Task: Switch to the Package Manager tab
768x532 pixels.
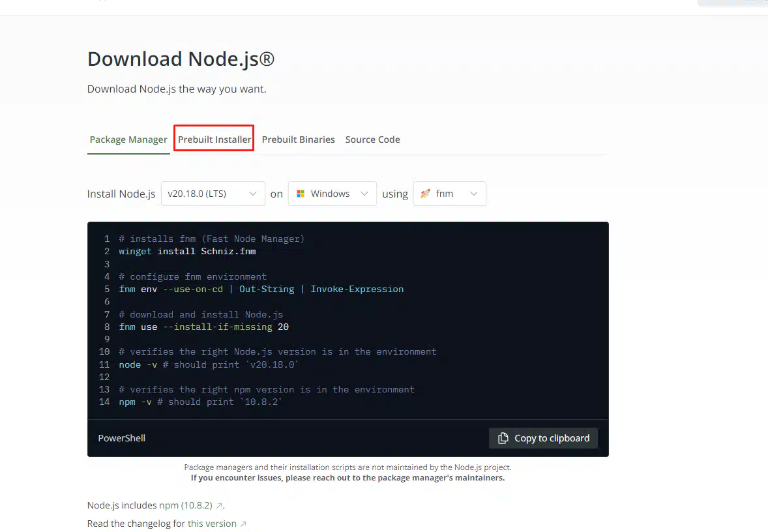Action: coord(128,140)
